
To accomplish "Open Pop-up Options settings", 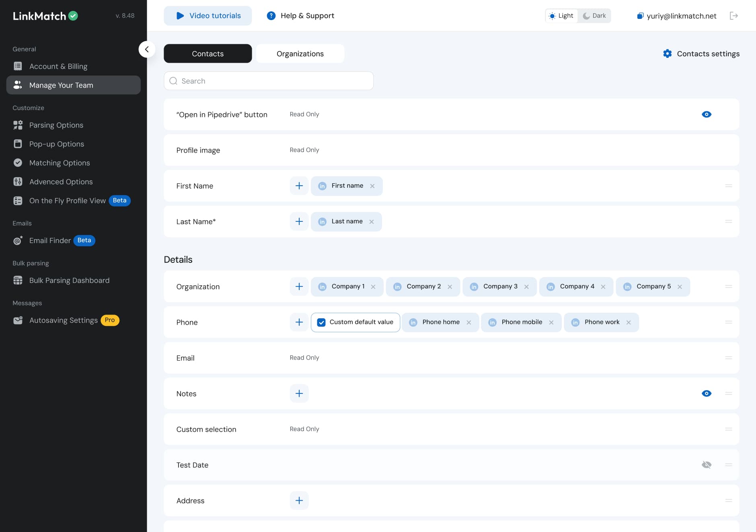I will coord(57,144).
